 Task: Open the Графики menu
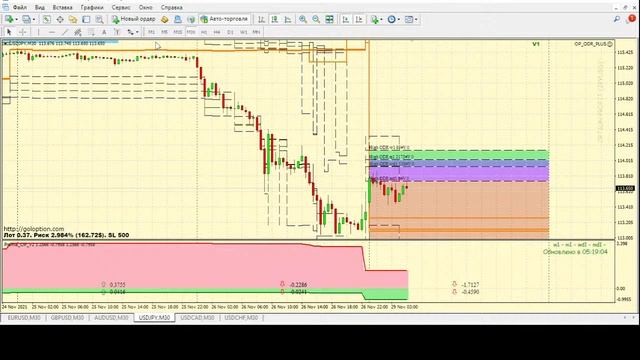(92, 7)
